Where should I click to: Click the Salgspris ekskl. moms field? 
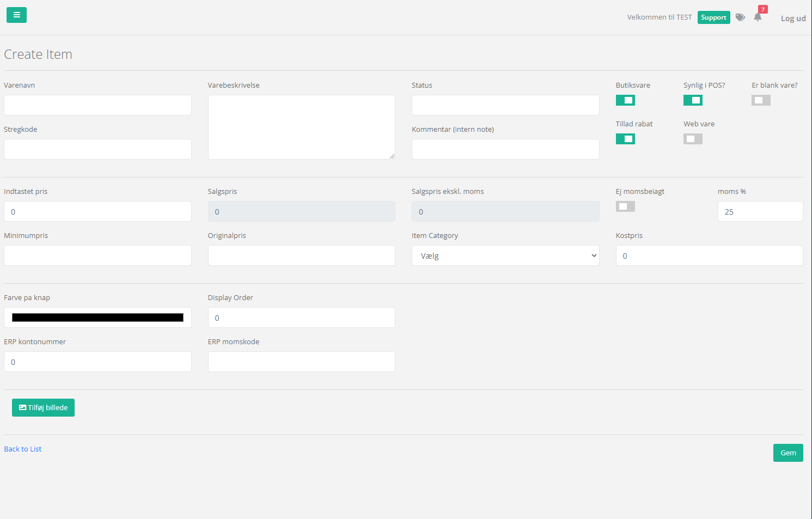point(505,211)
